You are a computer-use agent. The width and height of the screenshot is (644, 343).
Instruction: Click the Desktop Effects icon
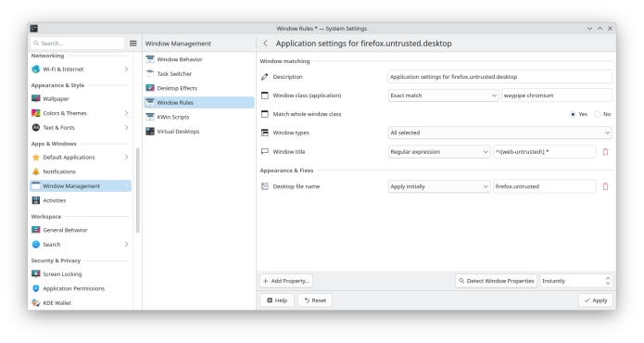click(x=150, y=88)
